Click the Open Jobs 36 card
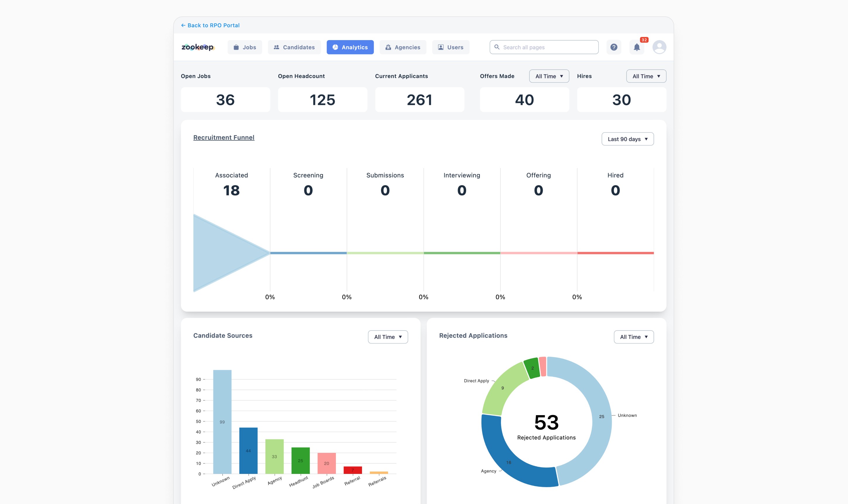The width and height of the screenshot is (848, 504). [x=225, y=100]
